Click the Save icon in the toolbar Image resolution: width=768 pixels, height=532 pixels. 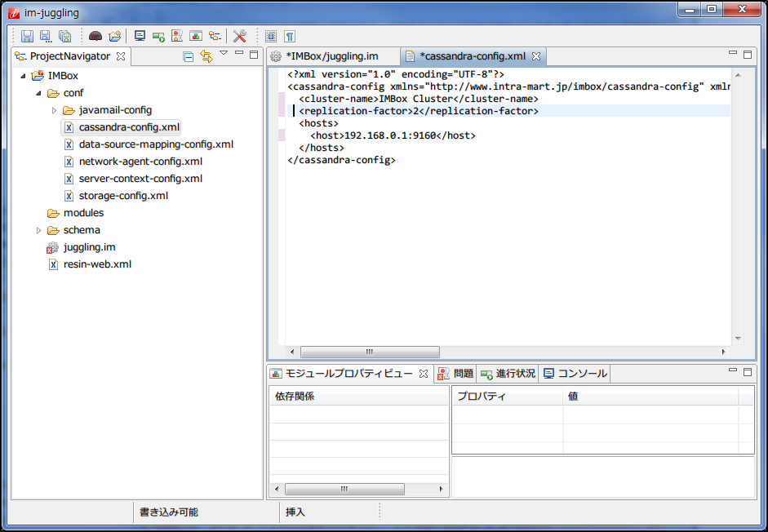tap(27, 36)
